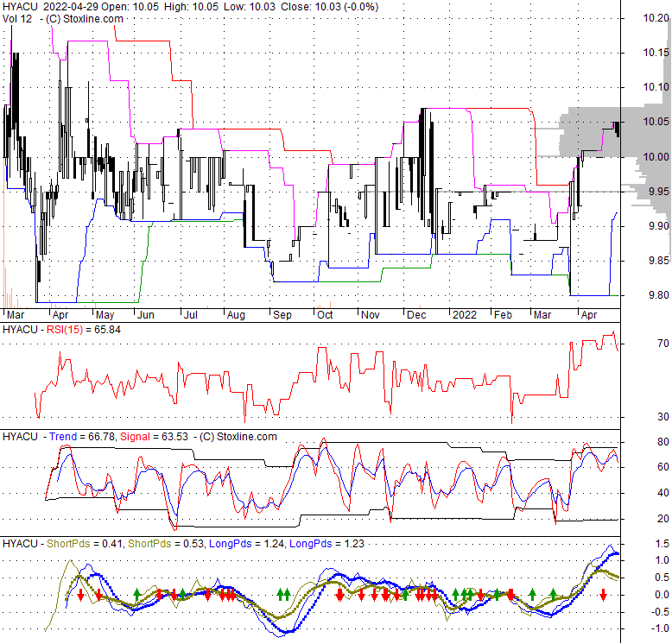Click the High: 10.05 value in the header
The image size is (672, 644).
[190, 7]
